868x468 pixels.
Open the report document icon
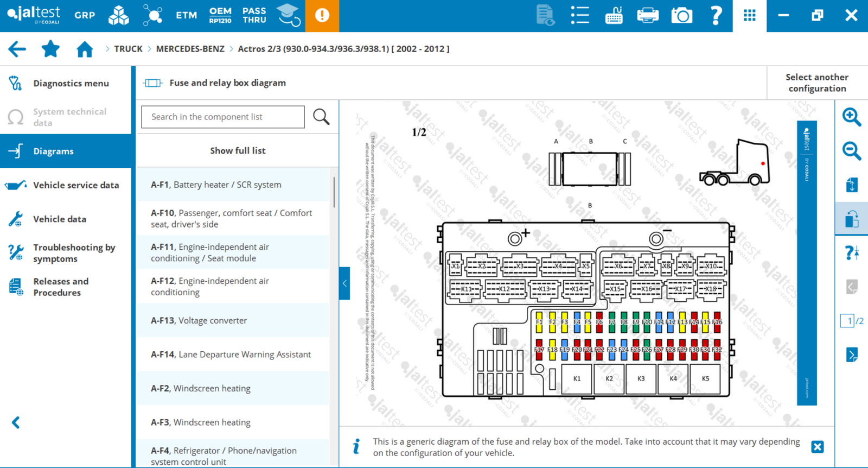(x=545, y=15)
